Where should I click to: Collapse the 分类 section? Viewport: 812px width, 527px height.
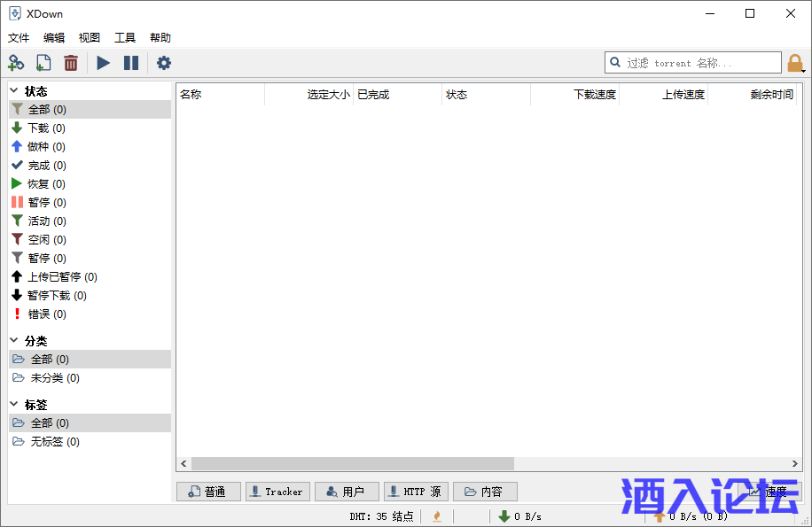coord(14,340)
